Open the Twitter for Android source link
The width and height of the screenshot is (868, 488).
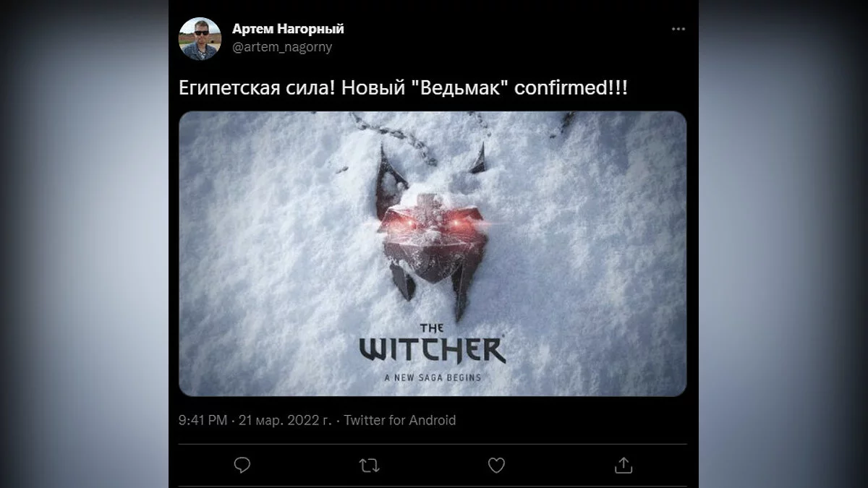(399, 420)
